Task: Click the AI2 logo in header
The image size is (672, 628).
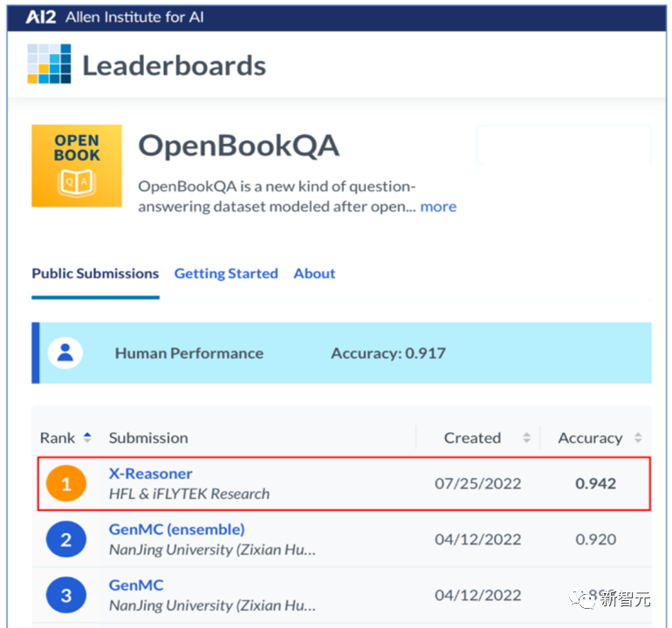Action: point(41,17)
